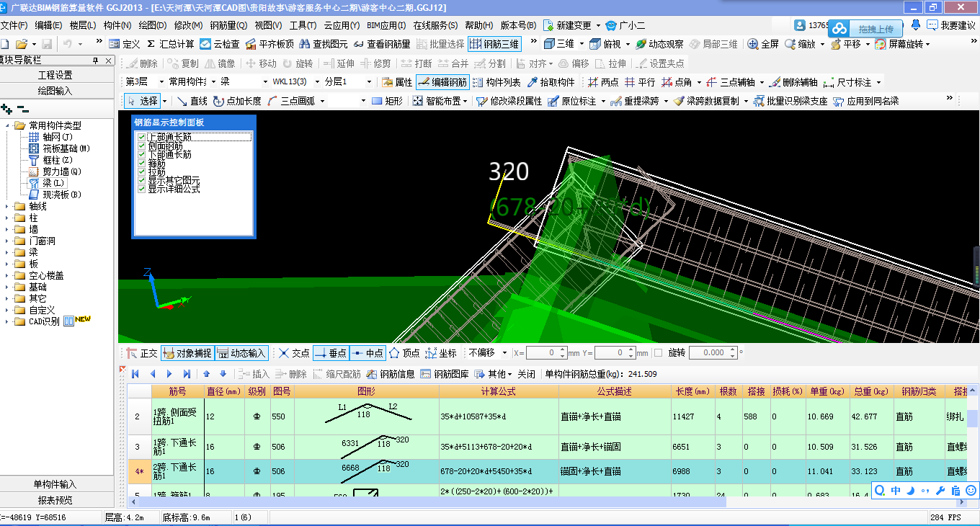Click 批量识别梁支座 batch identify supports

pos(790,101)
